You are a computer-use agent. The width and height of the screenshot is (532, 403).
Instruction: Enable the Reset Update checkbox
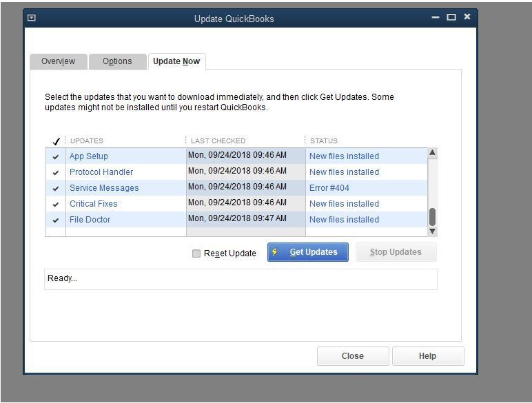coord(196,254)
